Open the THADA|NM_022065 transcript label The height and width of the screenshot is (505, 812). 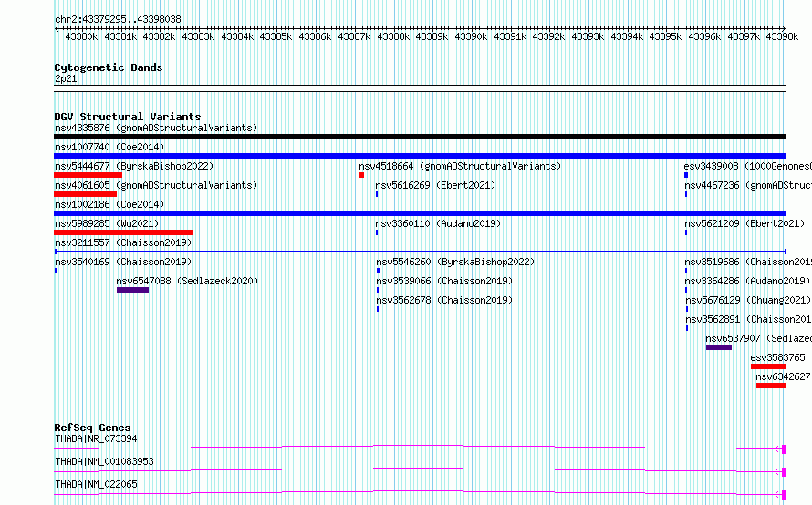96,484
